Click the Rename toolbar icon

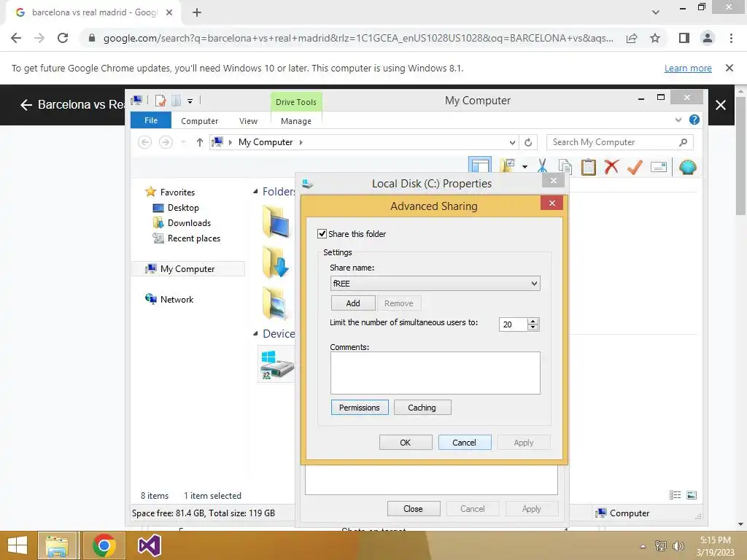pyautogui.click(x=659, y=167)
